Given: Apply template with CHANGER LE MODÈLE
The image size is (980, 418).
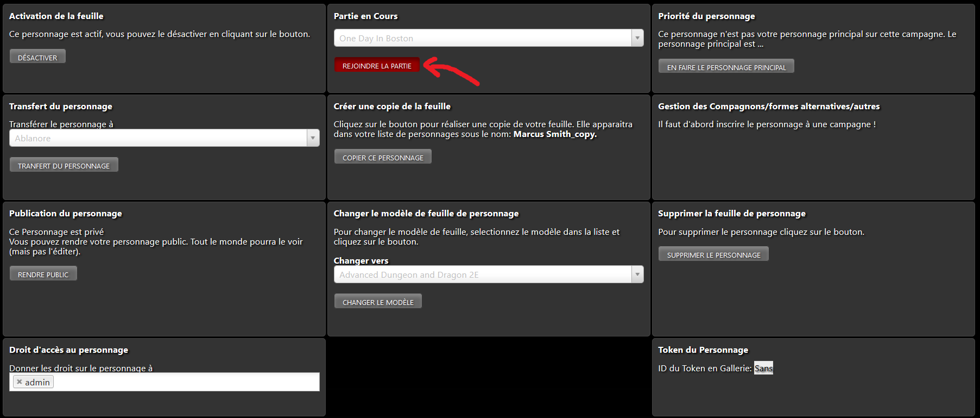Looking at the screenshot, I should (x=378, y=302).
